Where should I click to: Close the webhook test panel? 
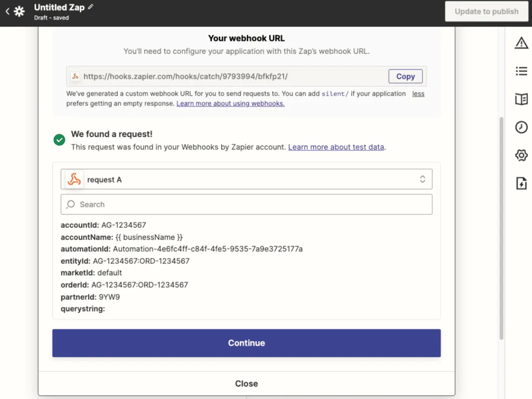tap(246, 383)
